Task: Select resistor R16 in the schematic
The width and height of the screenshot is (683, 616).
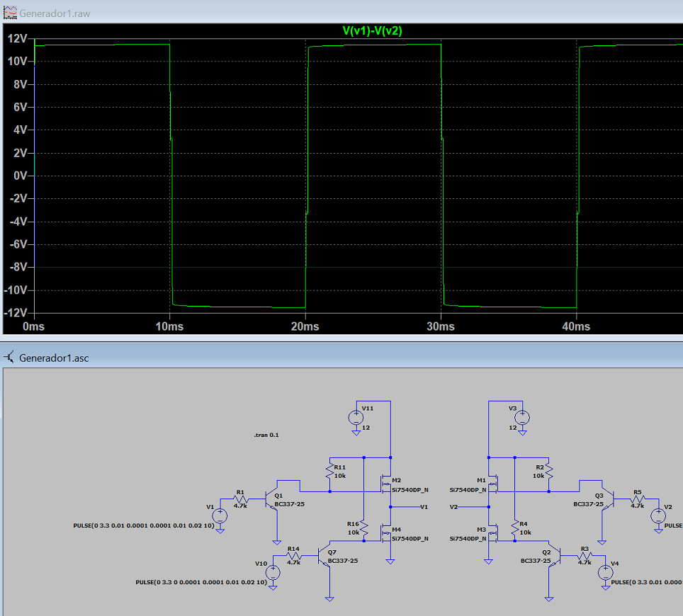Action: pyautogui.click(x=364, y=528)
